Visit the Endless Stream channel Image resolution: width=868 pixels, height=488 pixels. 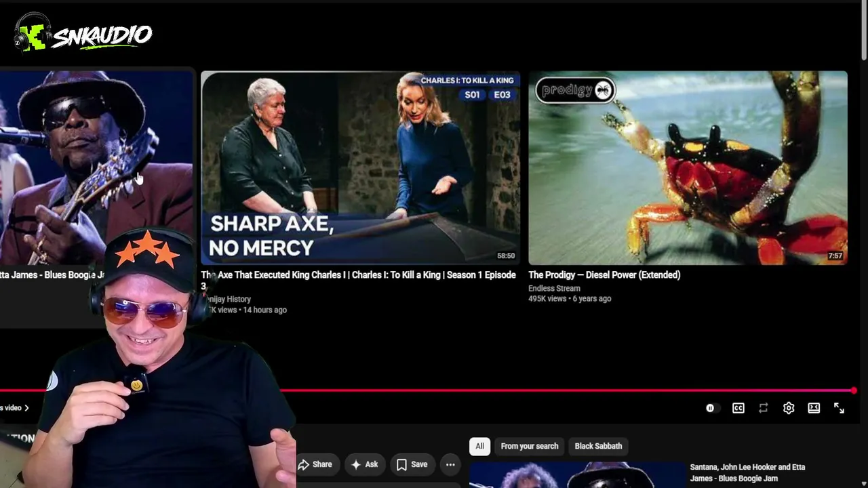click(x=554, y=288)
